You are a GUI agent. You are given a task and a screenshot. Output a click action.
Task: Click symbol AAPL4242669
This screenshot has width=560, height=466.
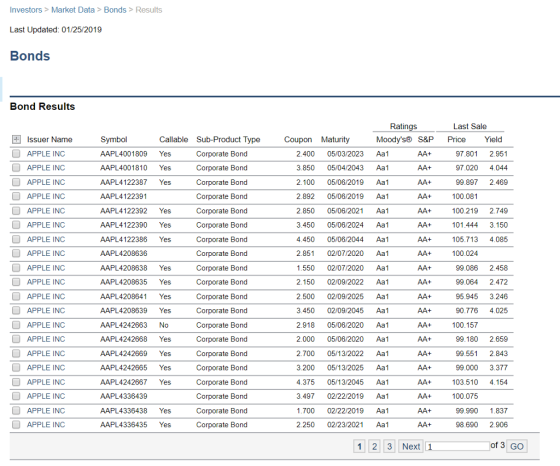click(124, 354)
